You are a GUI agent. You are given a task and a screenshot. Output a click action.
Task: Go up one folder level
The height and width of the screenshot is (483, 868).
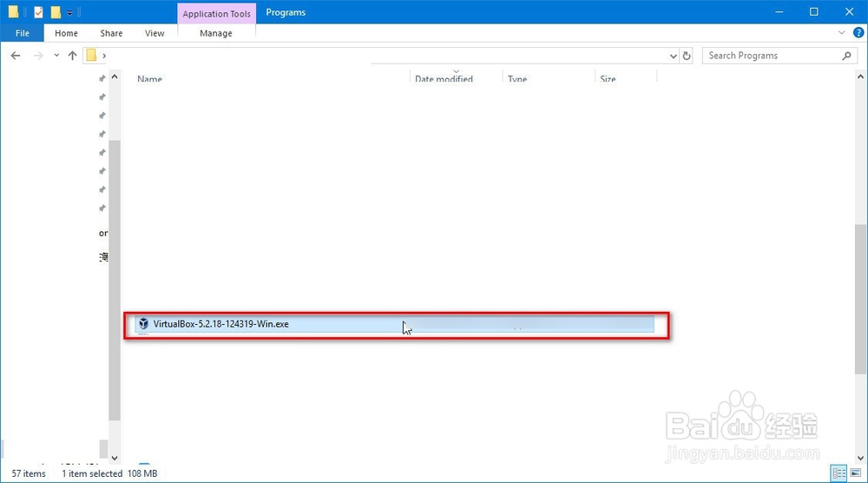73,56
